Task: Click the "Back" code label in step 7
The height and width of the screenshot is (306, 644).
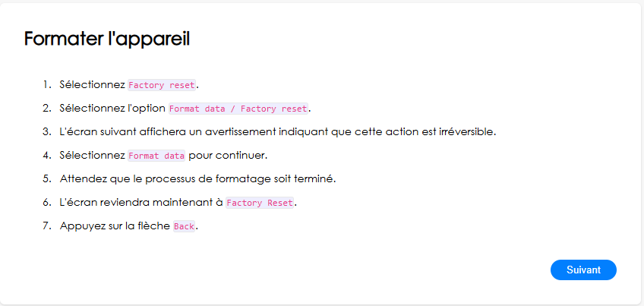Action: click(x=184, y=226)
